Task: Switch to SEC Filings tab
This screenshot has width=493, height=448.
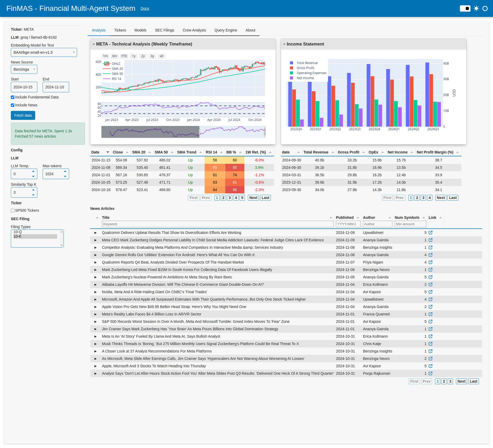Action: (164, 30)
